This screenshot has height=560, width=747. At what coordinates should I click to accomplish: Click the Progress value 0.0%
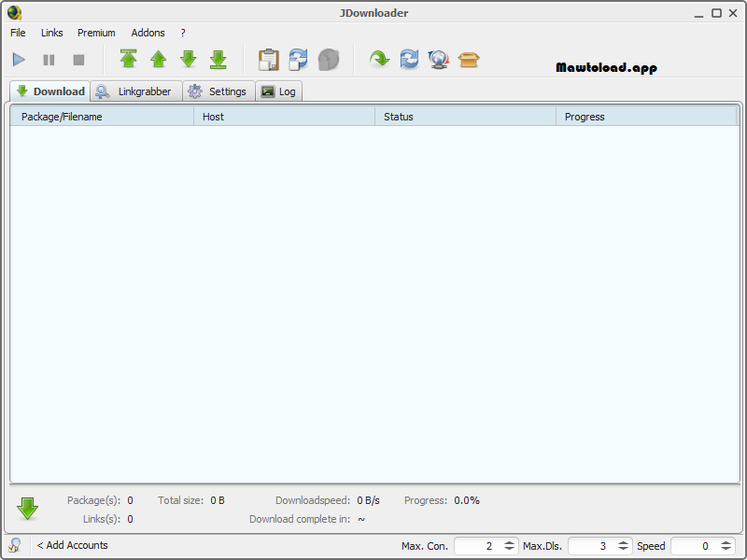click(467, 500)
